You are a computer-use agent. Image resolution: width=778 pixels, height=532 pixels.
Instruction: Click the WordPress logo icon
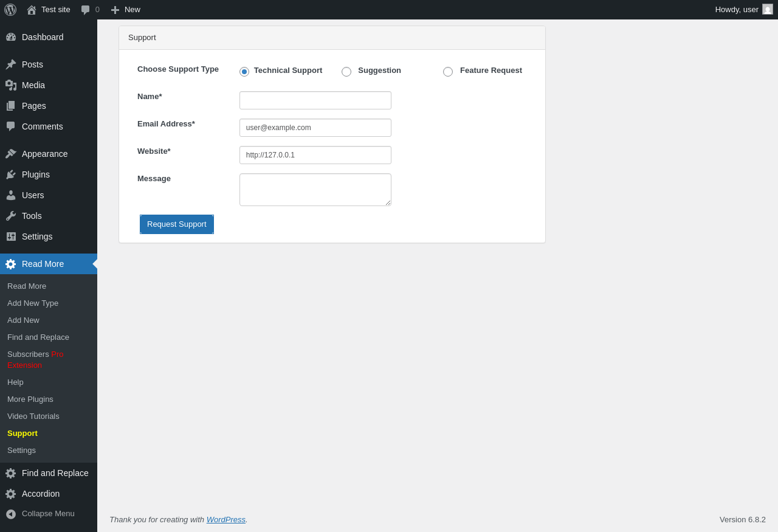click(10, 10)
